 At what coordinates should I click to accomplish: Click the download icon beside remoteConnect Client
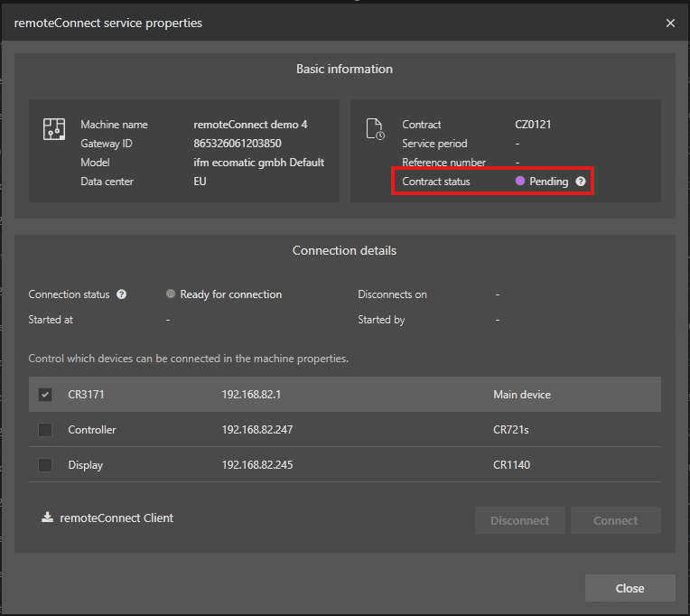click(47, 517)
